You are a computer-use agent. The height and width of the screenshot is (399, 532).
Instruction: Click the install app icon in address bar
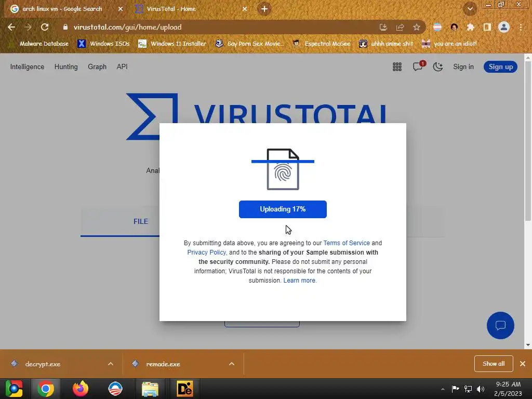pyautogui.click(x=383, y=27)
